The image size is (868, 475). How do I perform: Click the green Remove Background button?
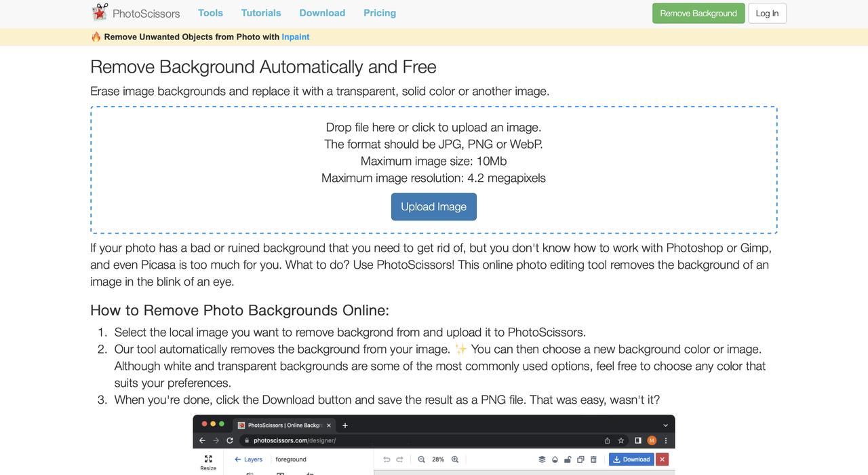698,14
